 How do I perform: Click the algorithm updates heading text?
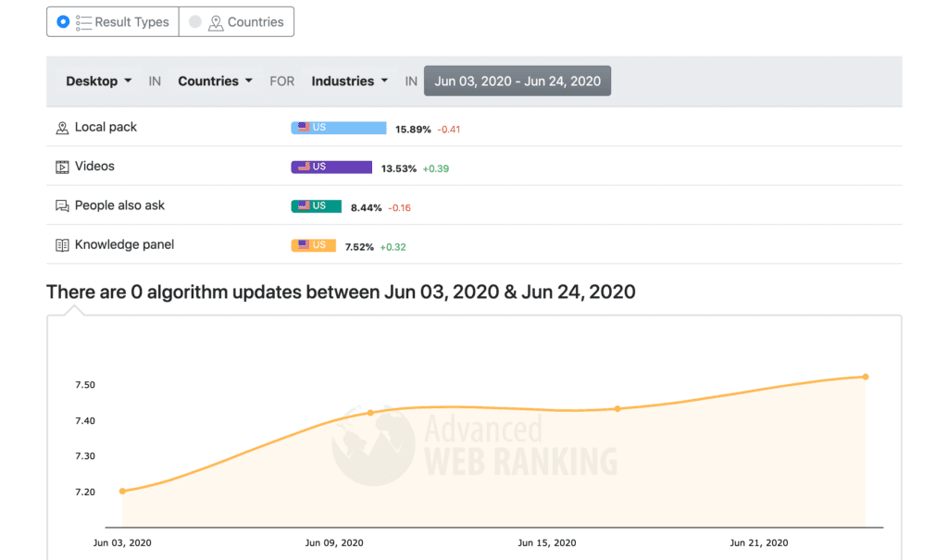(x=341, y=292)
